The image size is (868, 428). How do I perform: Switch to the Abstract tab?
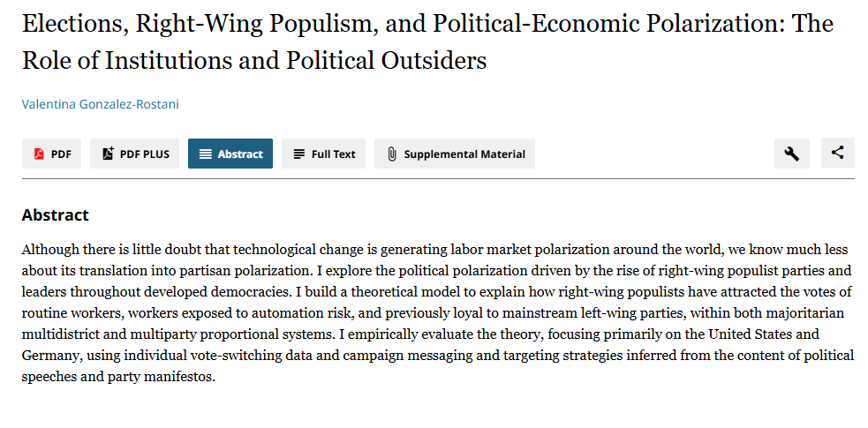[x=240, y=154]
